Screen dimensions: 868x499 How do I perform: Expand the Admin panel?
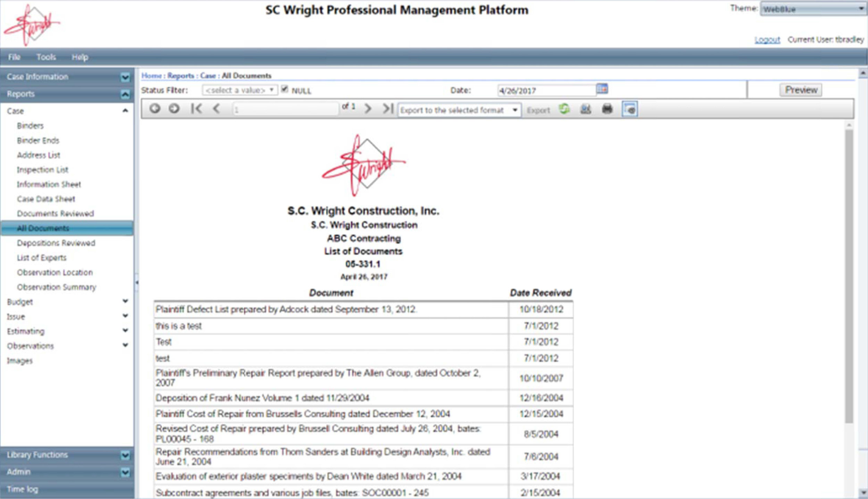pyautogui.click(x=125, y=472)
